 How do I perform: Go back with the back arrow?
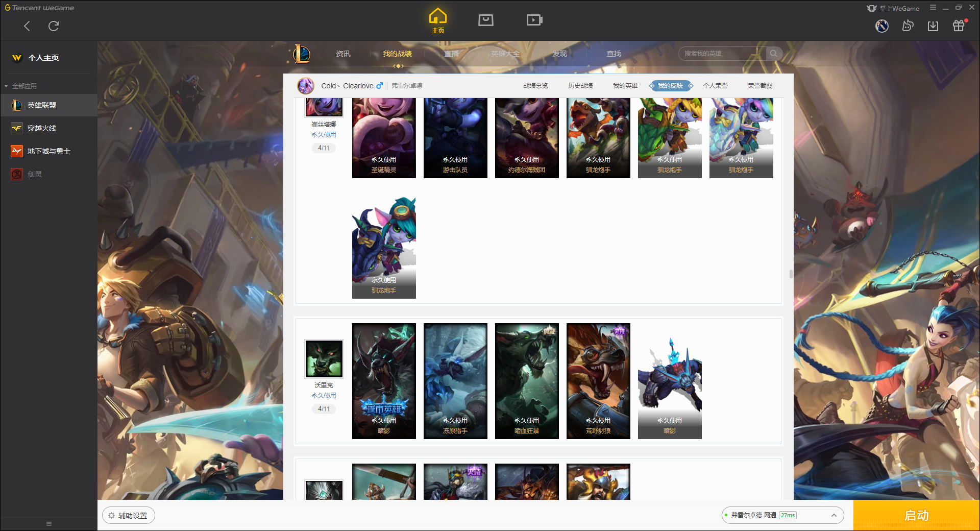tap(27, 26)
